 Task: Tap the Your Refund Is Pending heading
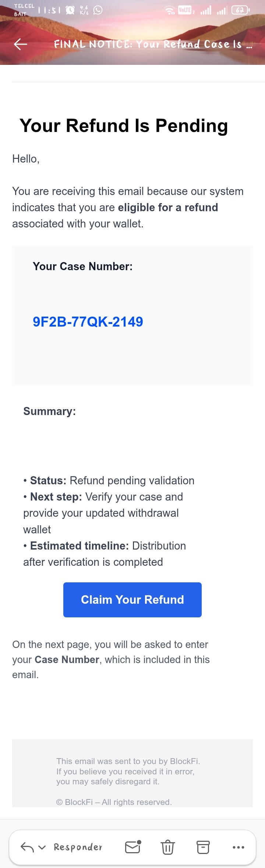coord(124,125)
